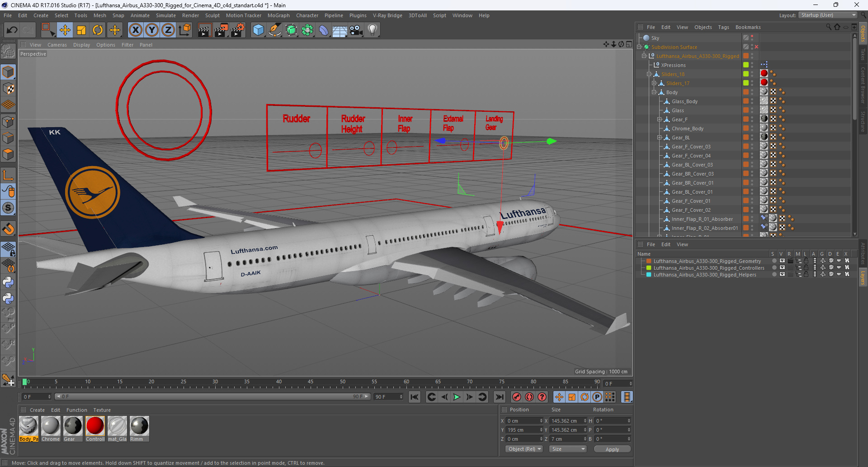Toggle Parameter keyframe recording P button
The width and height of the screenshot is (868, 467).
597,397
